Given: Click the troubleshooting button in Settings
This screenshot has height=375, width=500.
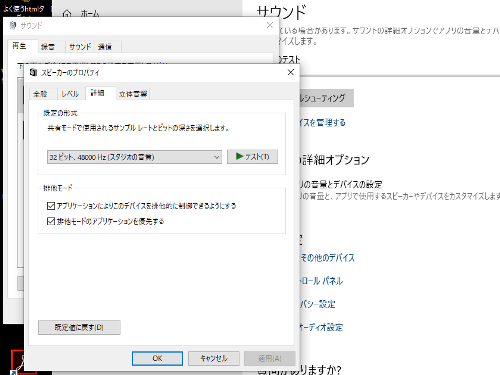Looking at the screenshot, I should [x=326, y=98].
